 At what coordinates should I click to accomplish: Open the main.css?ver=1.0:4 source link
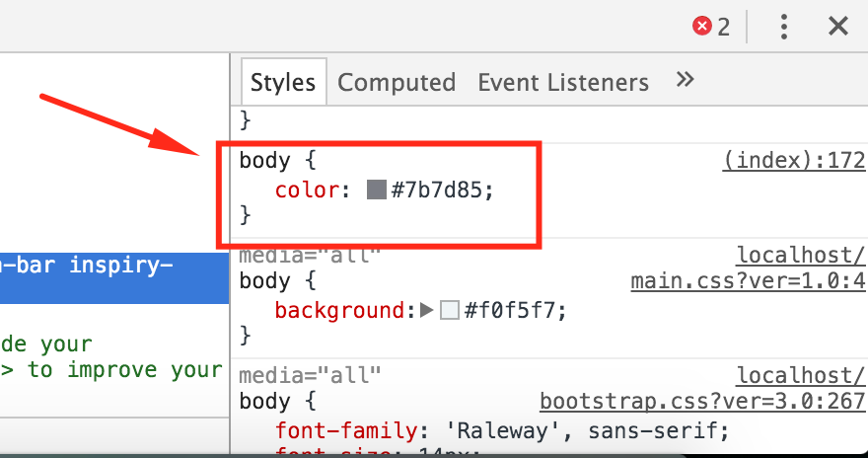tap(748, 281)
